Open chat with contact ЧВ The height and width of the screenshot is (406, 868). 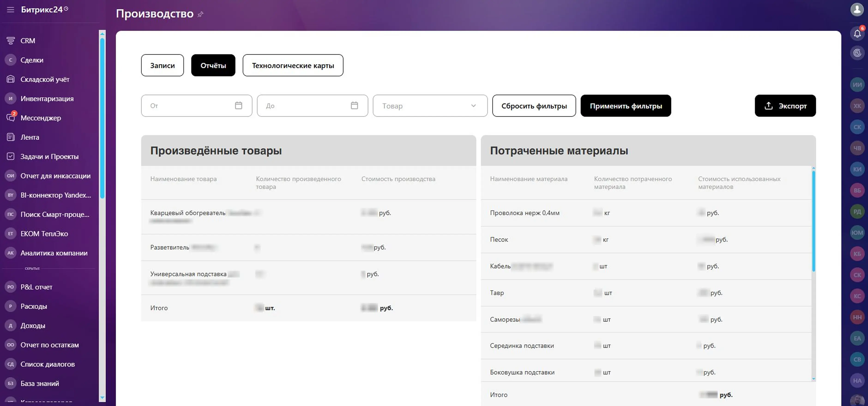click(857, 148)
